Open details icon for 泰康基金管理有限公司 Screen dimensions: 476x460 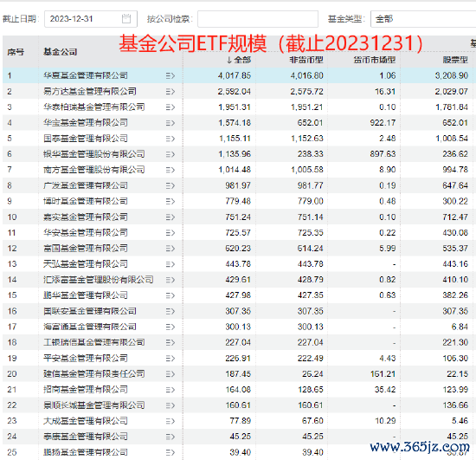(170, 437)
